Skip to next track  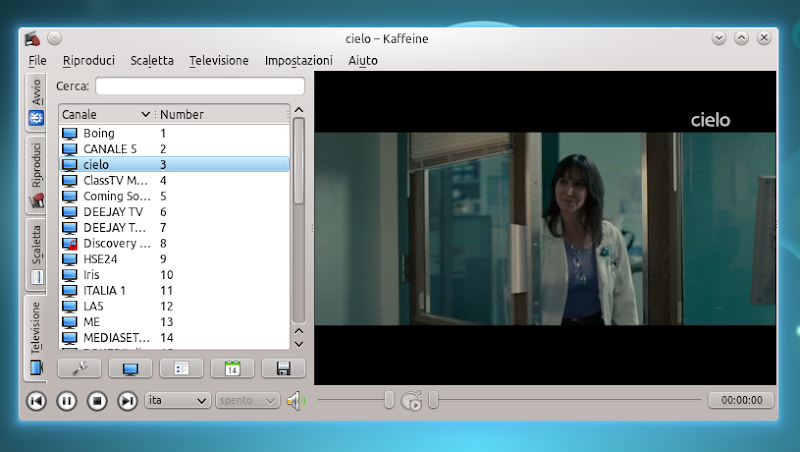click(128, 401)
